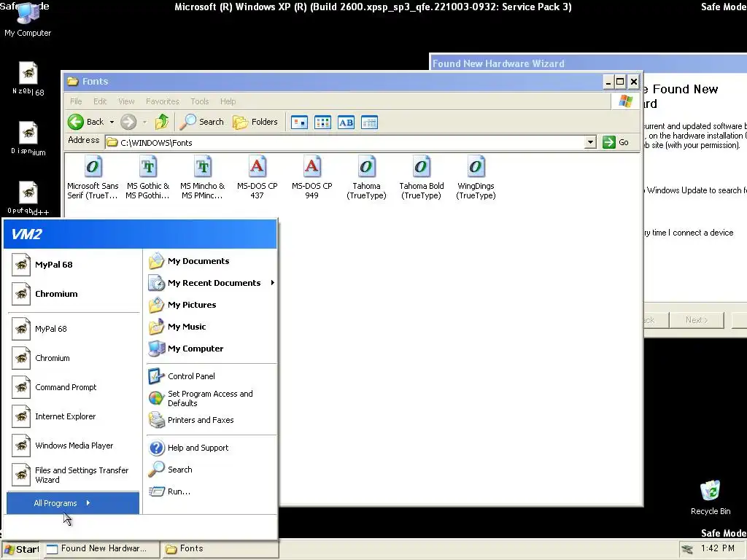Screen dimensions: 747x560
Task: Click the Start button on taskbar
Action: (21, 549)
